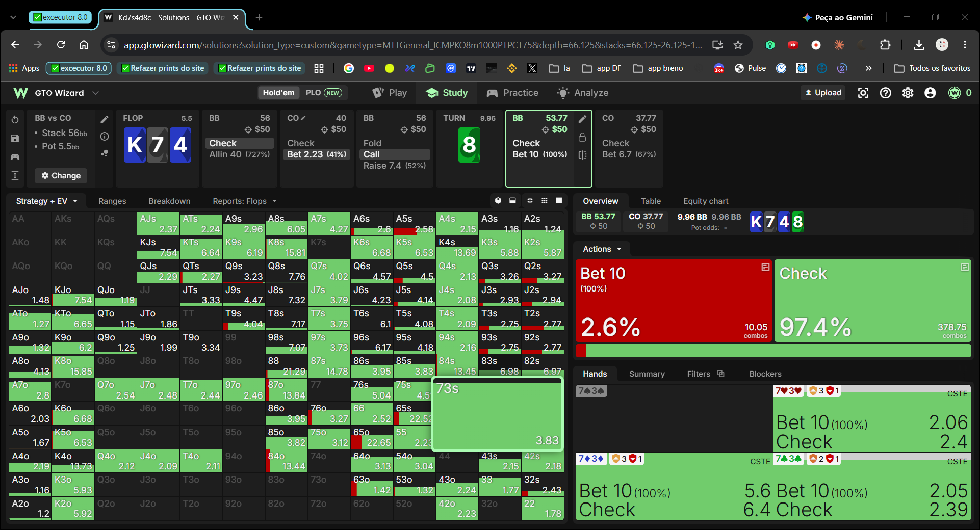Viewport: 980px width, 530px height.
Task: Switch to PLO game mode
Action: tap(323, 93)
